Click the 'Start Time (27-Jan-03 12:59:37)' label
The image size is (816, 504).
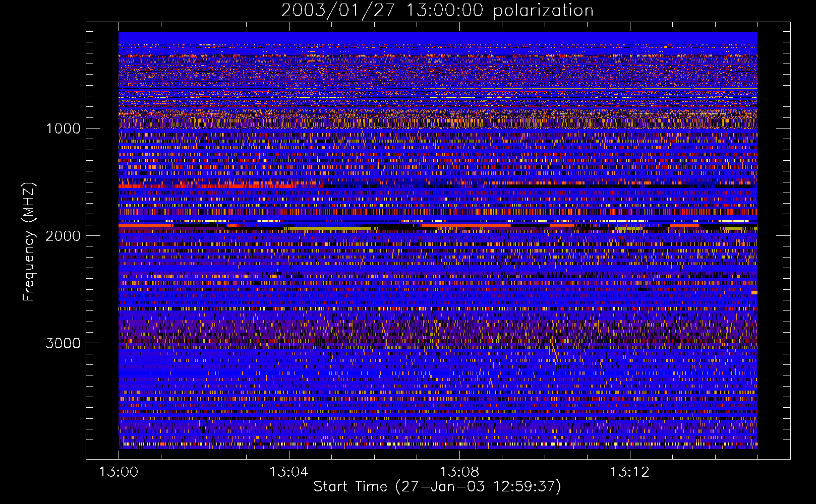click(437, 487)
